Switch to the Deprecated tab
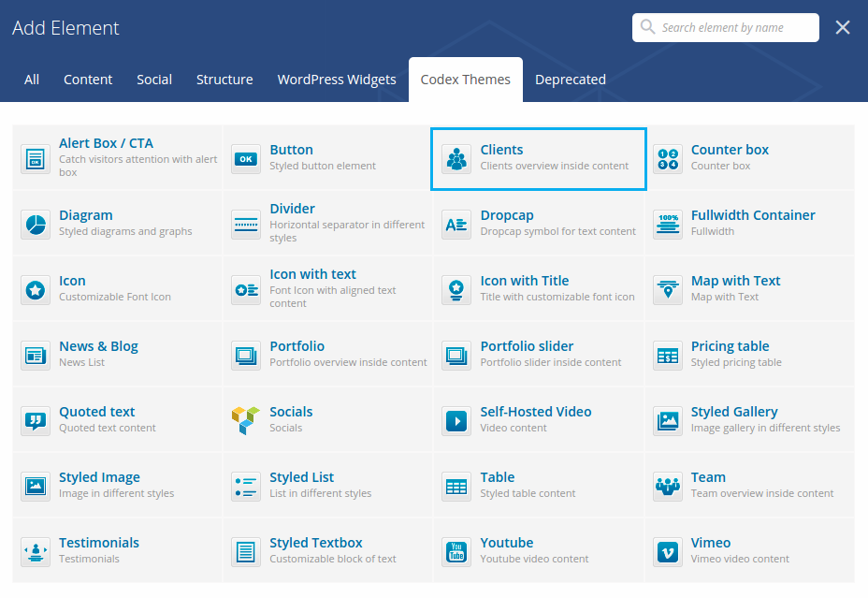868x598 pixels. coord(571,80)
